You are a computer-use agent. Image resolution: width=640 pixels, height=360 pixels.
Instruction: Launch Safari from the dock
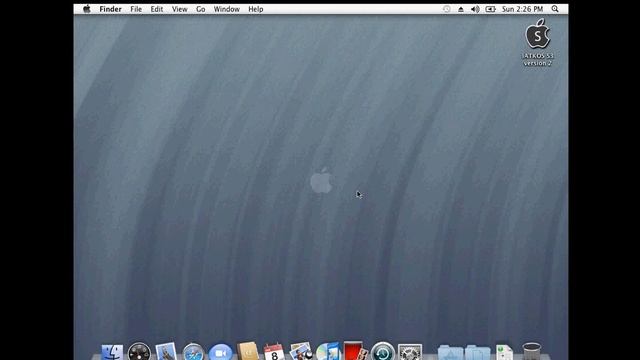pos(193,352)
